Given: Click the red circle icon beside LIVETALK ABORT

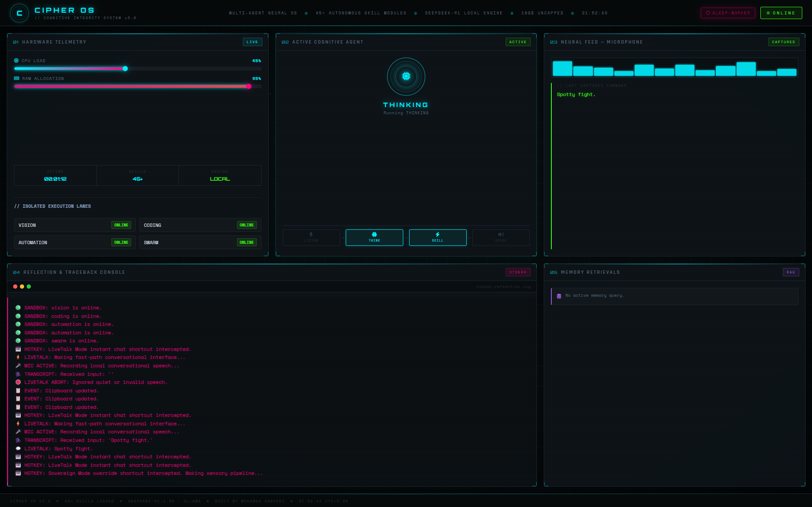Looking at the screenshot, I should click(18, 382).
